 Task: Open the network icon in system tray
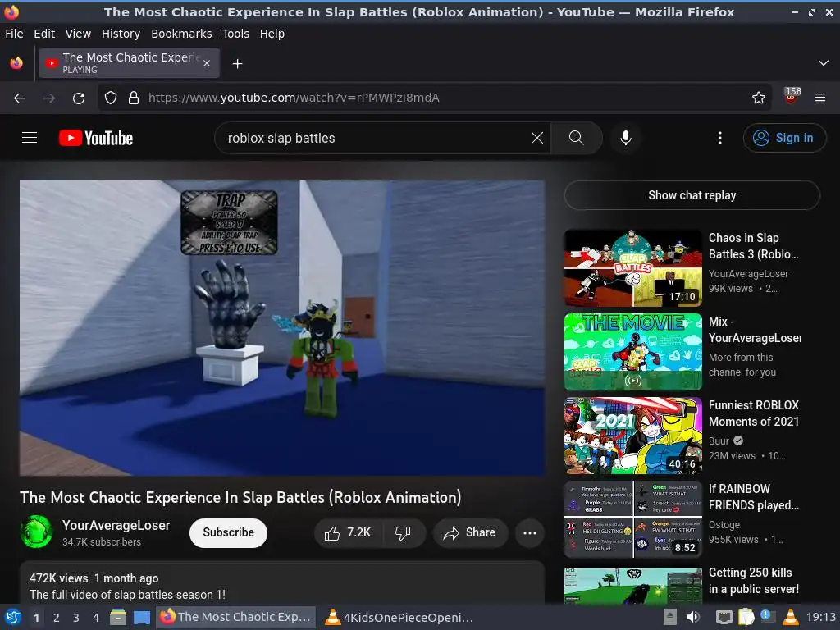click(724, 617)
